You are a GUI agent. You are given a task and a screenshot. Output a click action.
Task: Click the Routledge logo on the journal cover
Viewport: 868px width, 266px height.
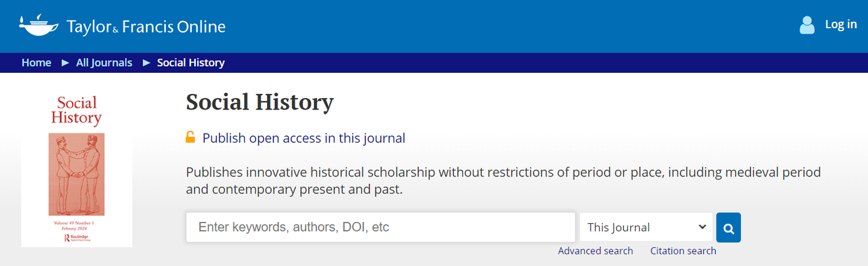coord(76,238)
